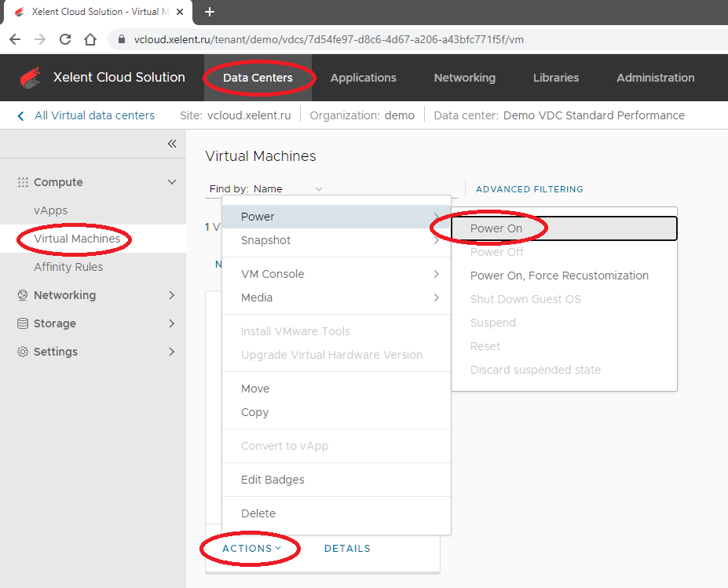Switch to the top Networking tab
The width and height of the screenshot is (728, 588).
pos(464,78)
